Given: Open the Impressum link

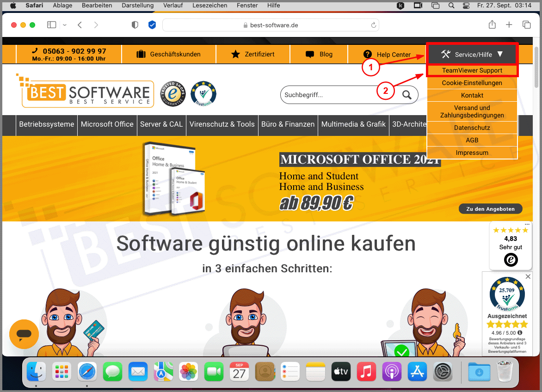Looking at the screenshot, I should coord(472,153).
